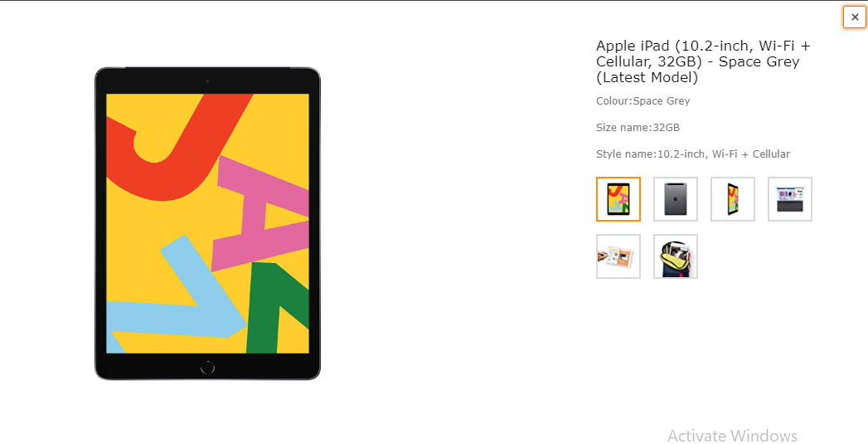Click the black bottom bezel of the iPad
Image resolution: width=868 pixels, height=444 pixels.
tap(207, 366)
